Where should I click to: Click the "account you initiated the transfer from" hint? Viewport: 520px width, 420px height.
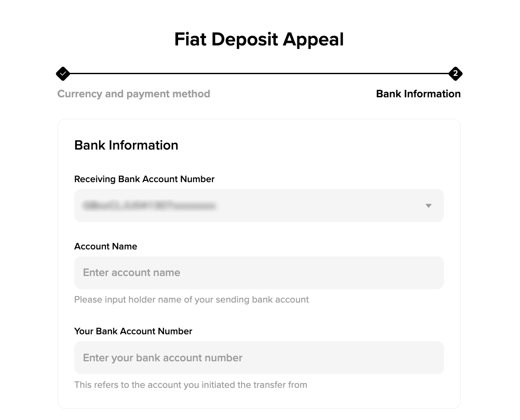tap(190, 385)
